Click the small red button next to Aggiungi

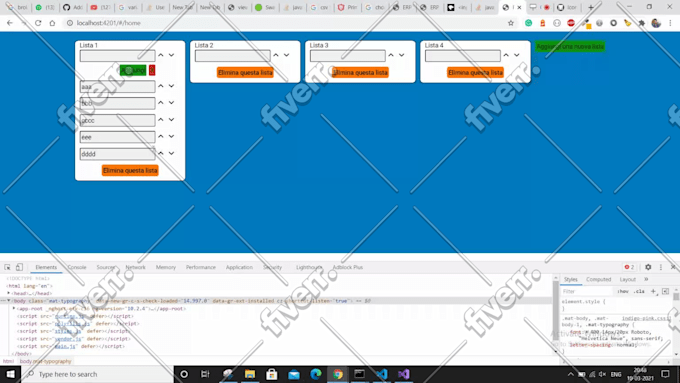(152, 70)
